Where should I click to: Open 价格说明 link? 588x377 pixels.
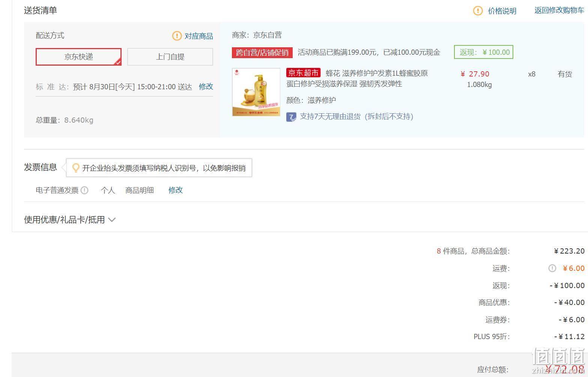[x=502, y=11]
